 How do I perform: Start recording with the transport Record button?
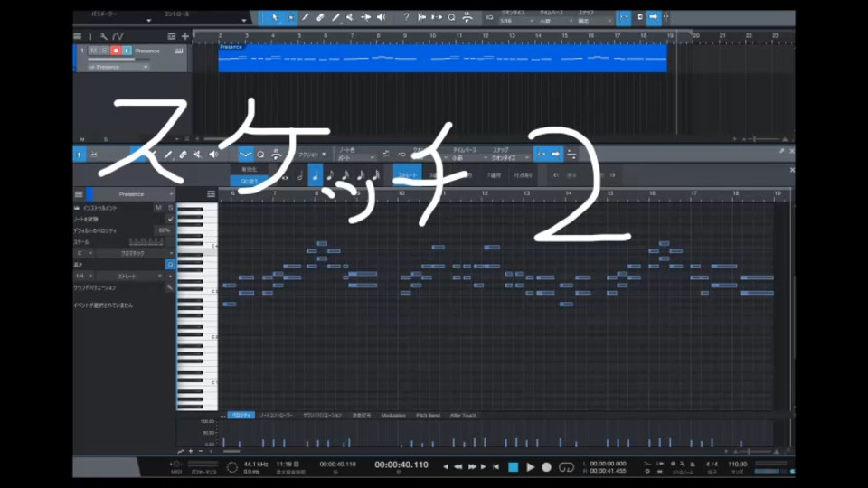(546, 467)
